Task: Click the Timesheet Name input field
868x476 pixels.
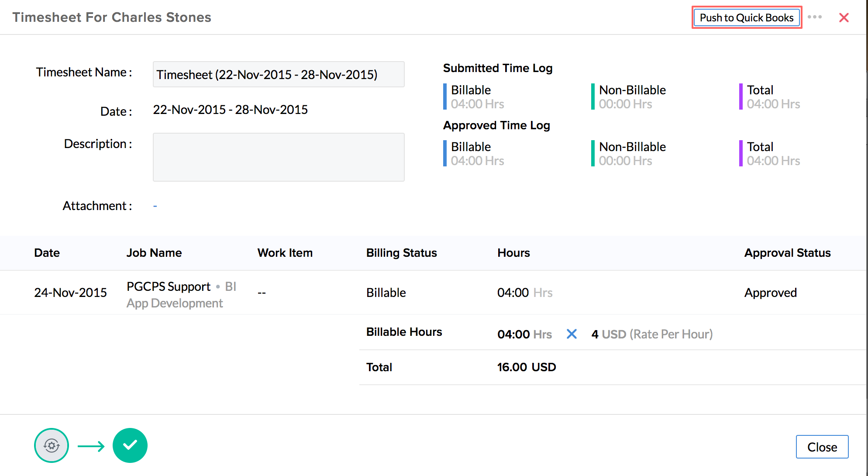Action: tap(278, 75)
